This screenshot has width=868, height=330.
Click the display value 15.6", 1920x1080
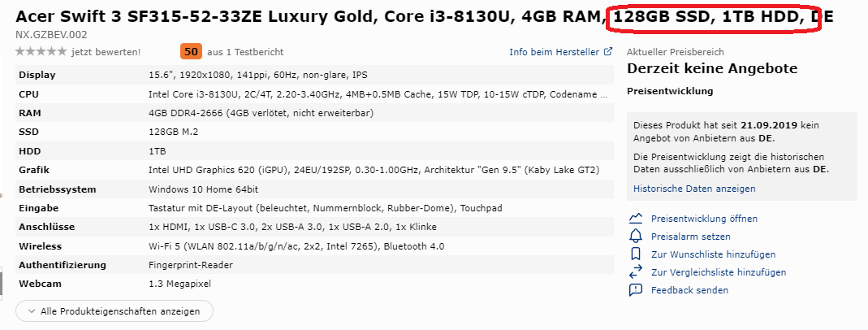(x=258, y=75)
